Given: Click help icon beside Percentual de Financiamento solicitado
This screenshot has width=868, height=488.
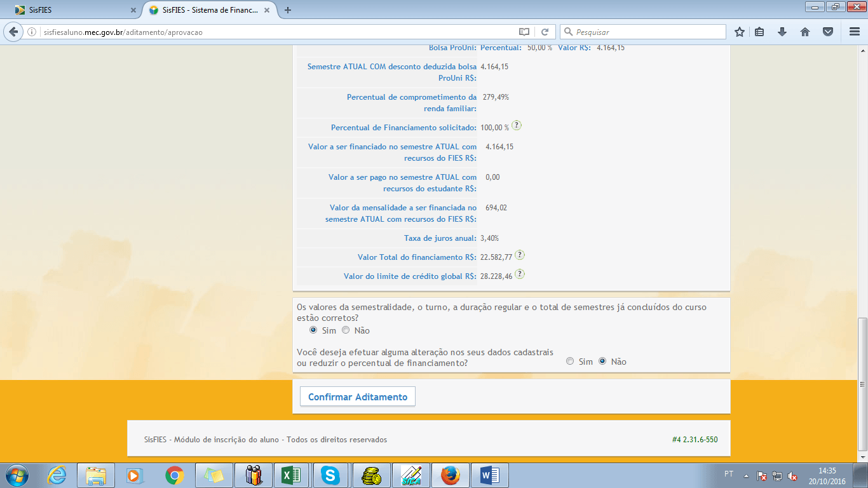Looking at the screenshot, I should (x=517, y=126).
